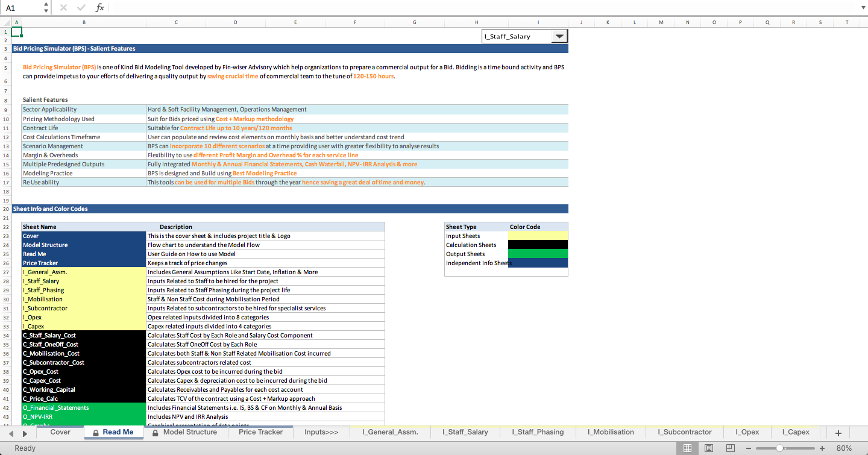The height and width of the screenshot is (455, 868).
Task: Click the Zoom Out minus icon
Action: point(749,448)
